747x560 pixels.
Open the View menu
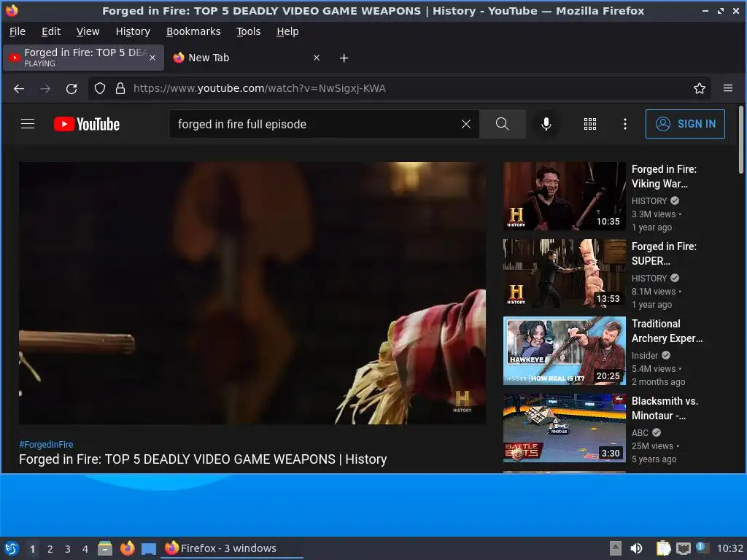(88, 31)
